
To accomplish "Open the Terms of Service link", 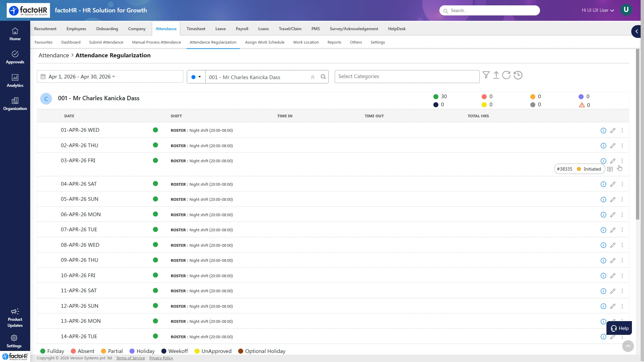I will 130,358.
